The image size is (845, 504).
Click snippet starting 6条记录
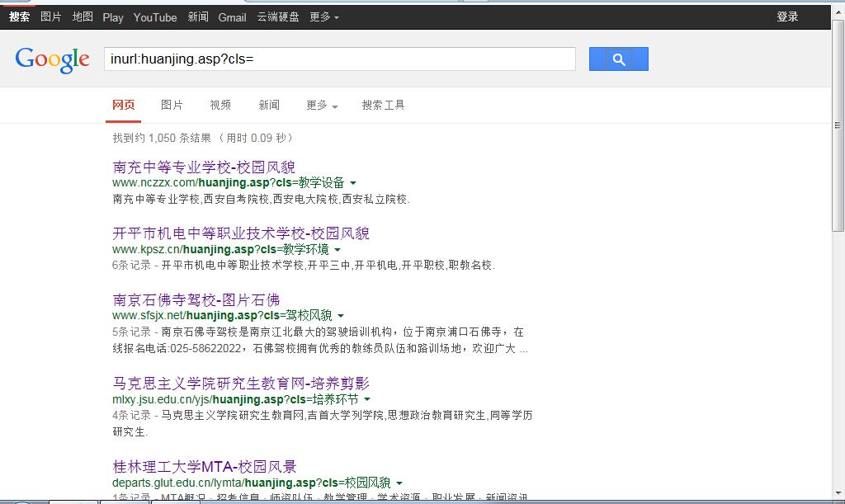(304, 265)
